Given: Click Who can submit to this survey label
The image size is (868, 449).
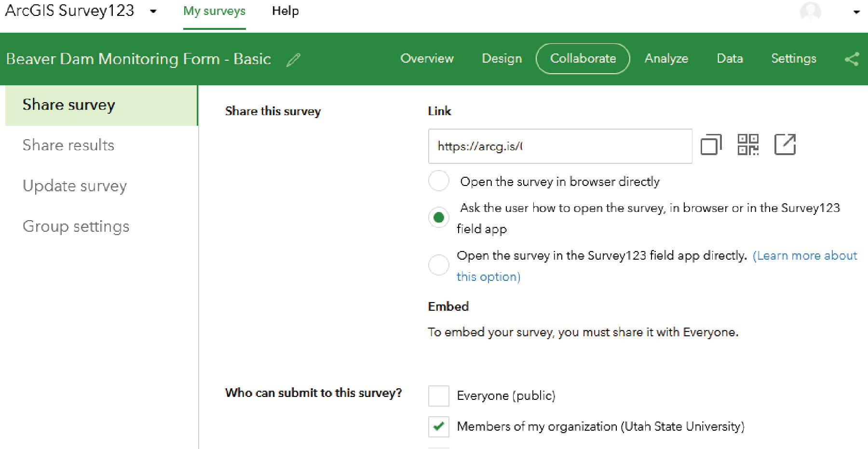Looking at the screenshot, I should coord(313,393).
